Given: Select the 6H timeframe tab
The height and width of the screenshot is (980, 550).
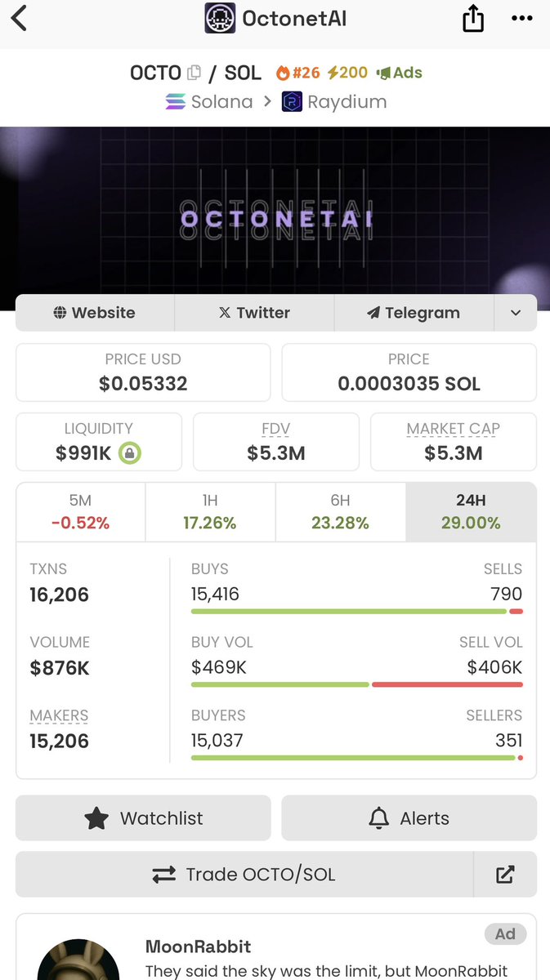Looking at the screenshot, I should tap(340, 512).
